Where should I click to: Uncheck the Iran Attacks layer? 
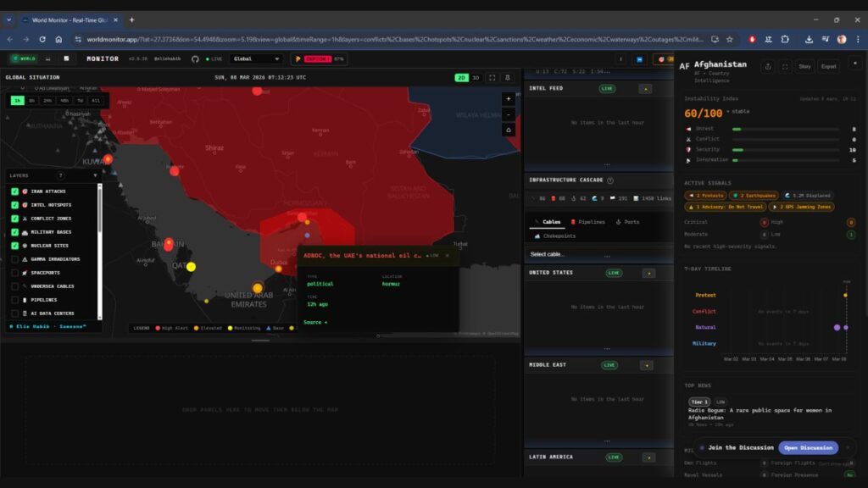click(x=15, y=191)
